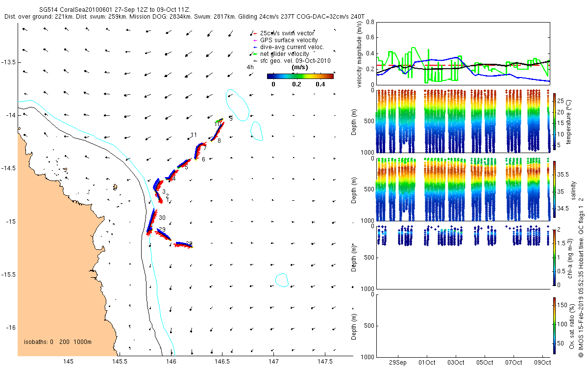Click the 145 longitude tick label
Viewport: 588px width, 368px height.
coord(68,362)
